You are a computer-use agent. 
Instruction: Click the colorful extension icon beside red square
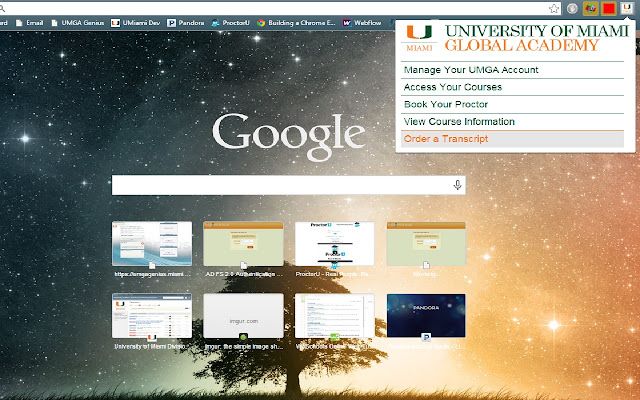click(x=591, y=8)
